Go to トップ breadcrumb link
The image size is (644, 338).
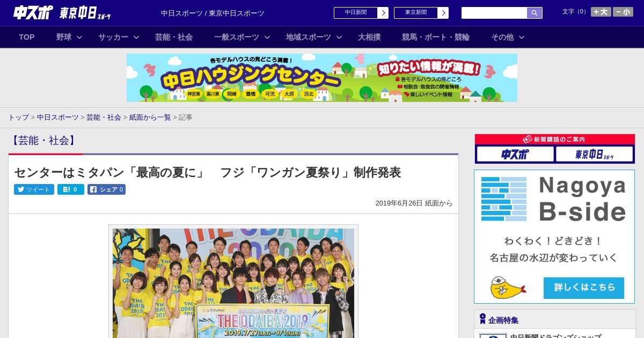tap(18, 117)
